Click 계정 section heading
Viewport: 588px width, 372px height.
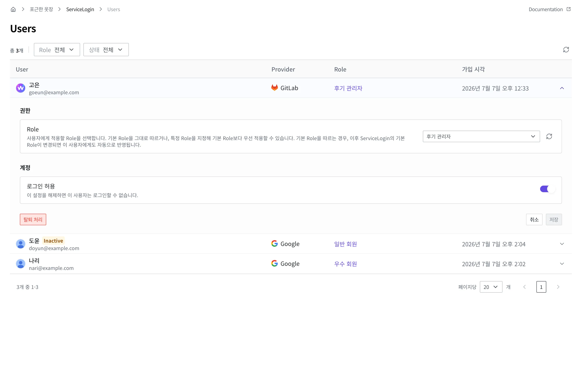25,168
